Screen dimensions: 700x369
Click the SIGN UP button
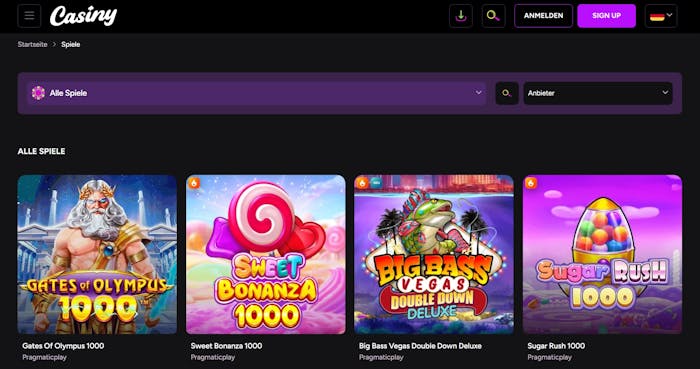tap(606, 16)
